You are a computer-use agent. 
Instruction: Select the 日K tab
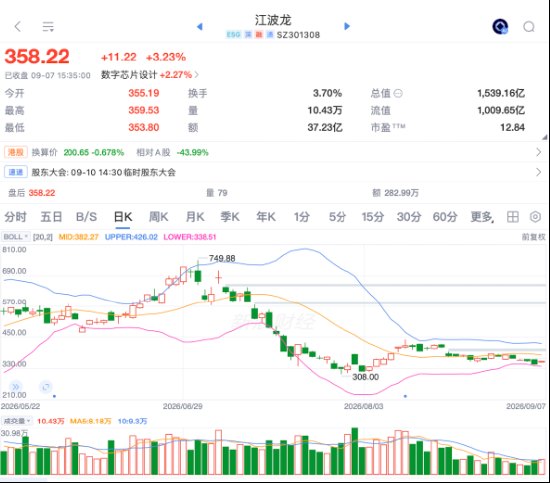click(x=123, y=217)
